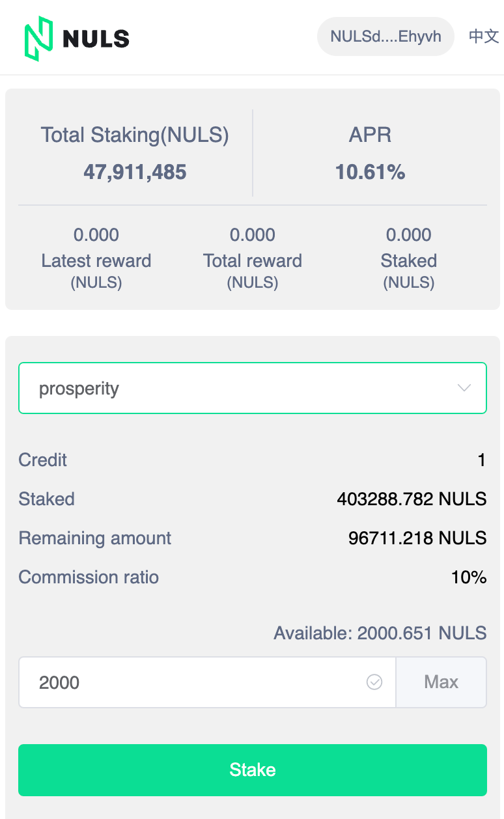
Task: Expand the prosperity dropdown chevron
Action: (x=464, y=388)
